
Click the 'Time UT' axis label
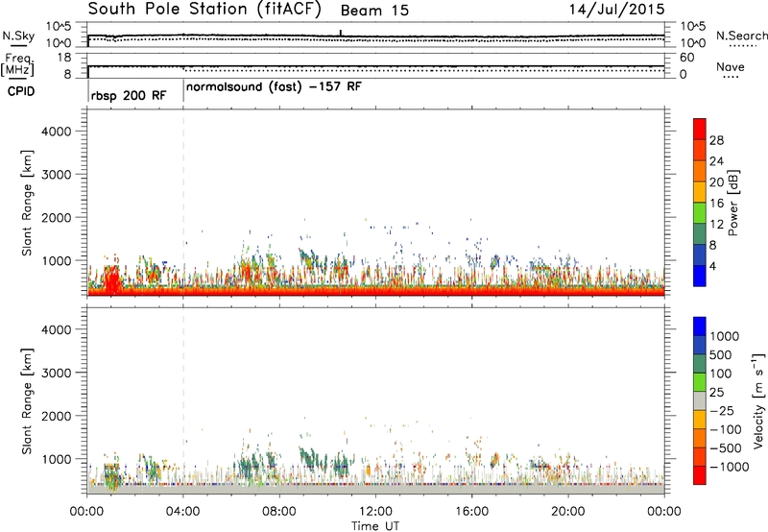(375, 526)
